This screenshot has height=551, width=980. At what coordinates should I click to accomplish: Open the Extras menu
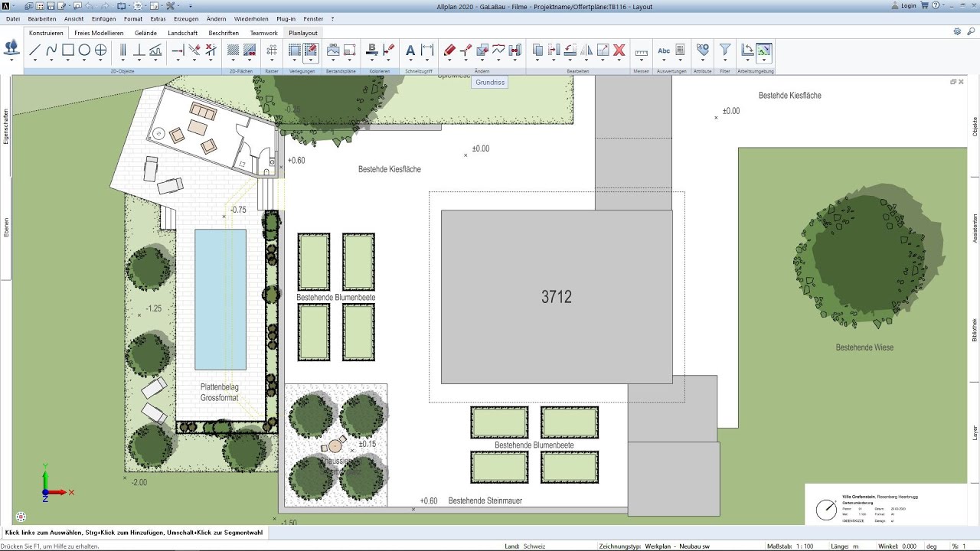coord(158,18)
